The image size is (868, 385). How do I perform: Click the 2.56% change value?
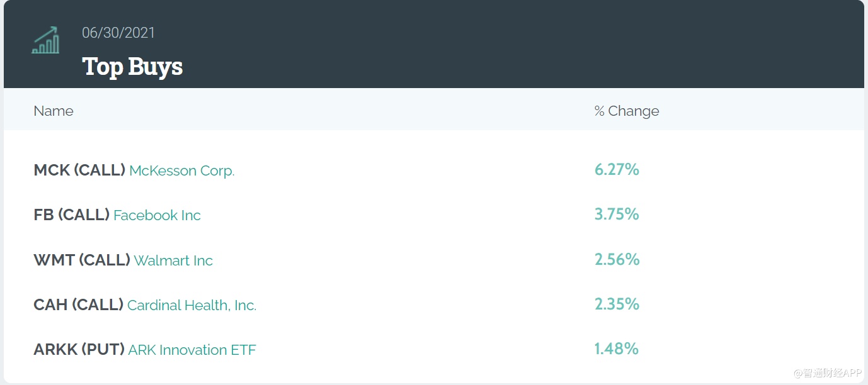[x=617, y=259]
